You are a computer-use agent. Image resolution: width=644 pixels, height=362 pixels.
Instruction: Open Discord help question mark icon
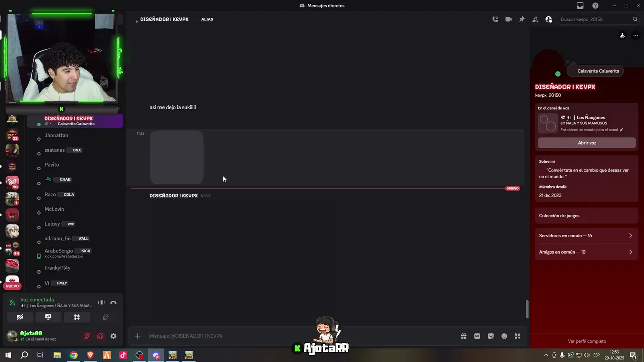[x=595, y=6]
